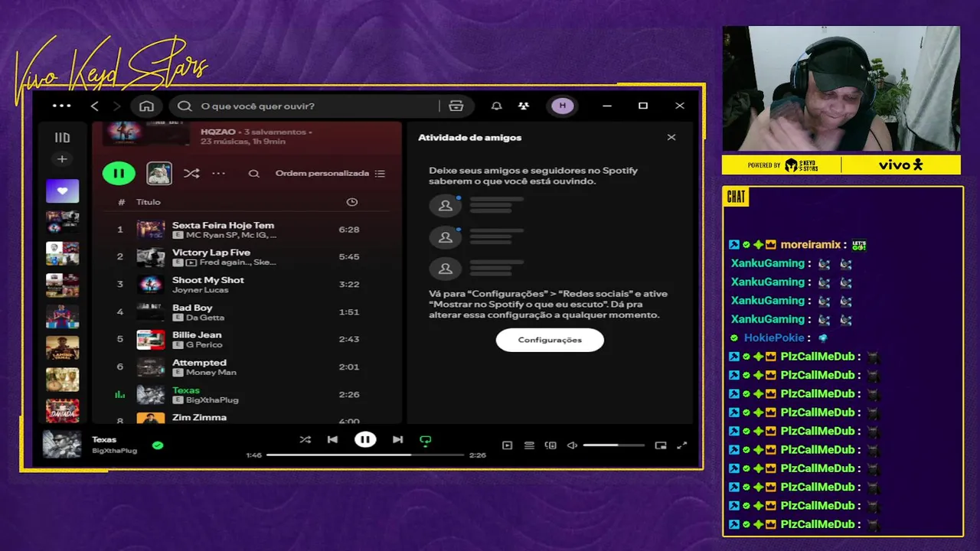
Task: Open the Now Playing view icon
Action: (x=507, y=445)
